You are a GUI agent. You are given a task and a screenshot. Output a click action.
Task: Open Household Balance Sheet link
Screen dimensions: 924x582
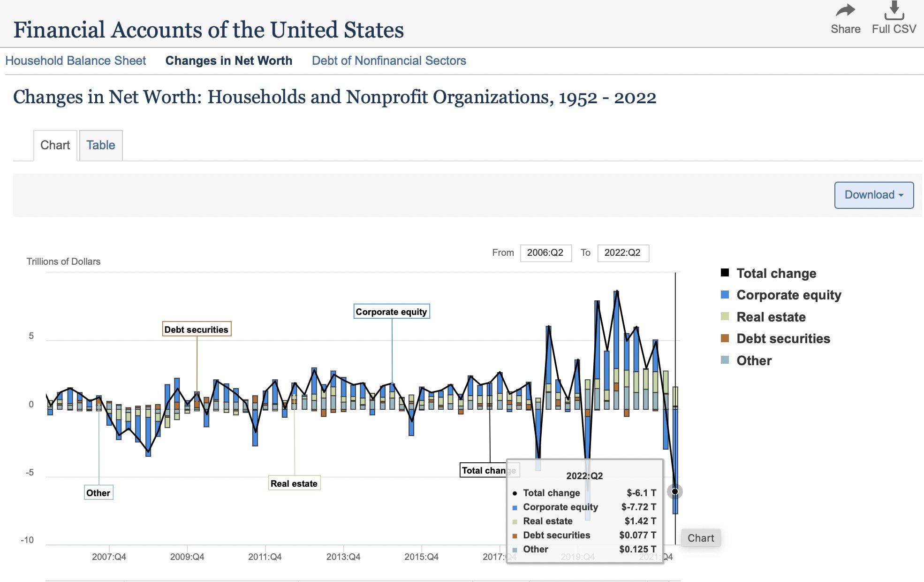point(76,61)
